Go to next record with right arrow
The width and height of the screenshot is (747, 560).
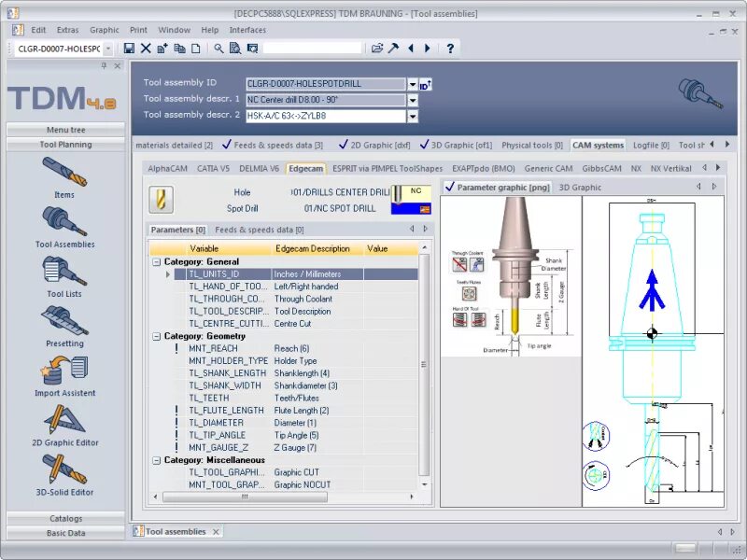428,49
